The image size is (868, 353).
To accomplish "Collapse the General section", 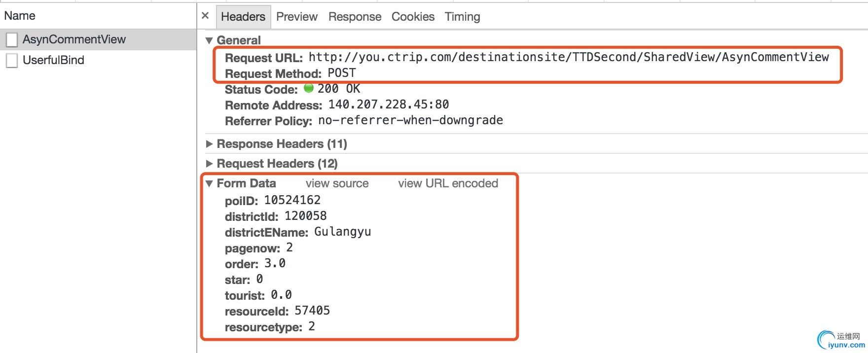I will pos(209,40).
